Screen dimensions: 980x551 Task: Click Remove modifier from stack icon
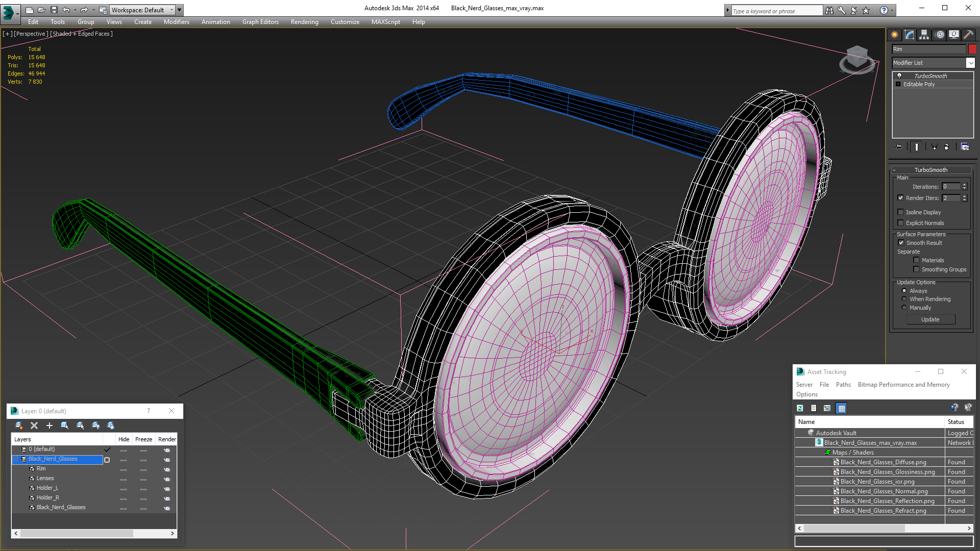[x=946, y=147]
